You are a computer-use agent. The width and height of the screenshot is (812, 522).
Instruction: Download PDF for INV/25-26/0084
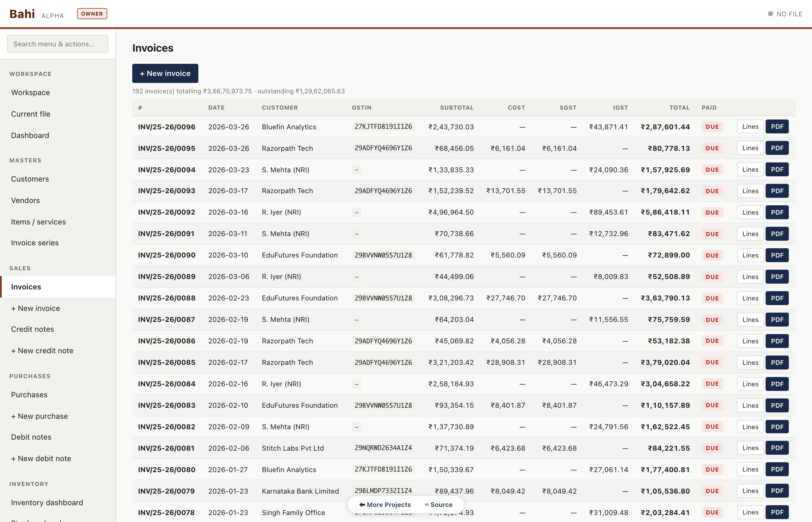[777, 384]
